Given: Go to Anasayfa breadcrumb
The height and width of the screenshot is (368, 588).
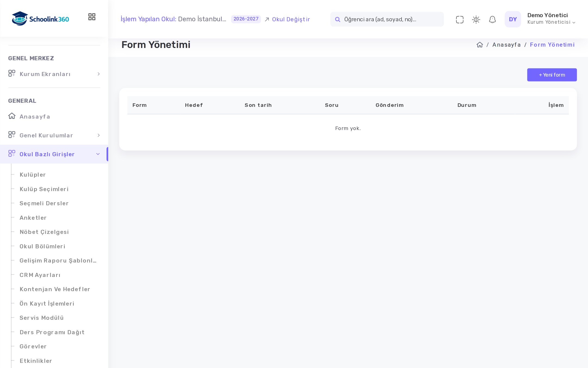Looking at the screenshot, I should tap(506, 45).
